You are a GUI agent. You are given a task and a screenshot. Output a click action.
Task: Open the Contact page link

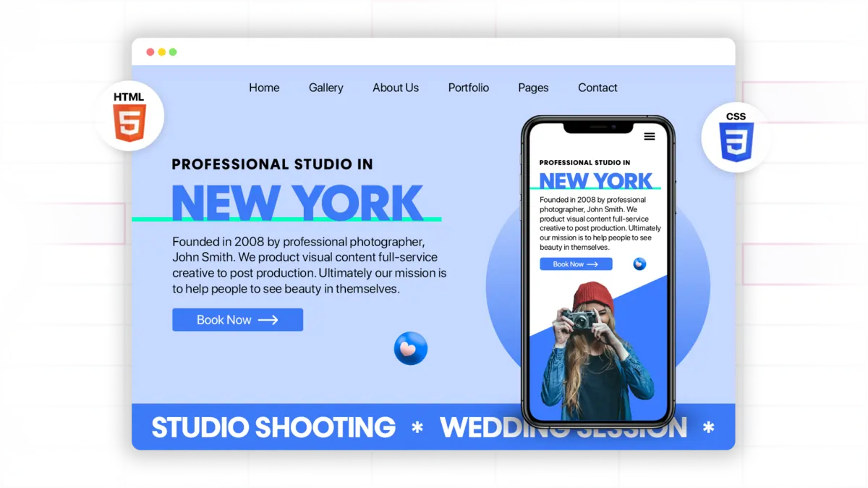click(597, 88)
